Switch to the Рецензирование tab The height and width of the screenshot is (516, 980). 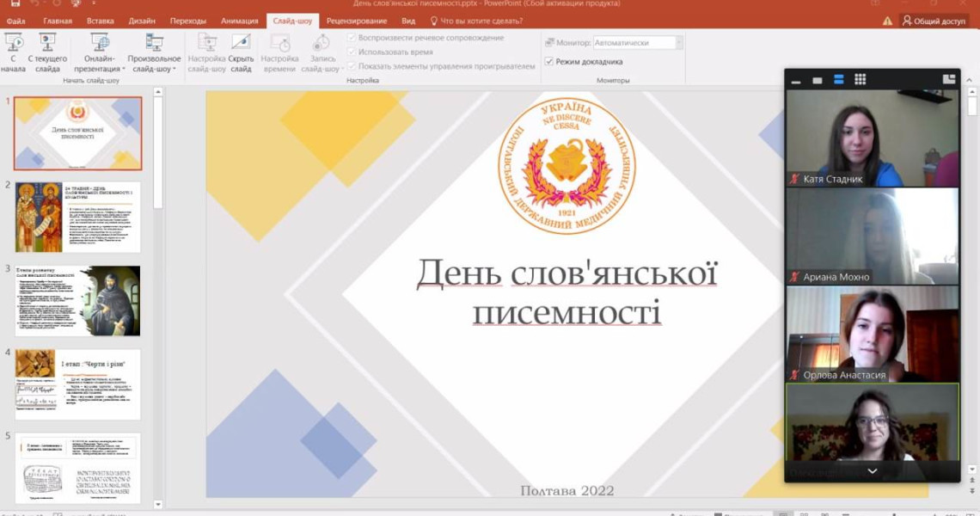[356, 21]
